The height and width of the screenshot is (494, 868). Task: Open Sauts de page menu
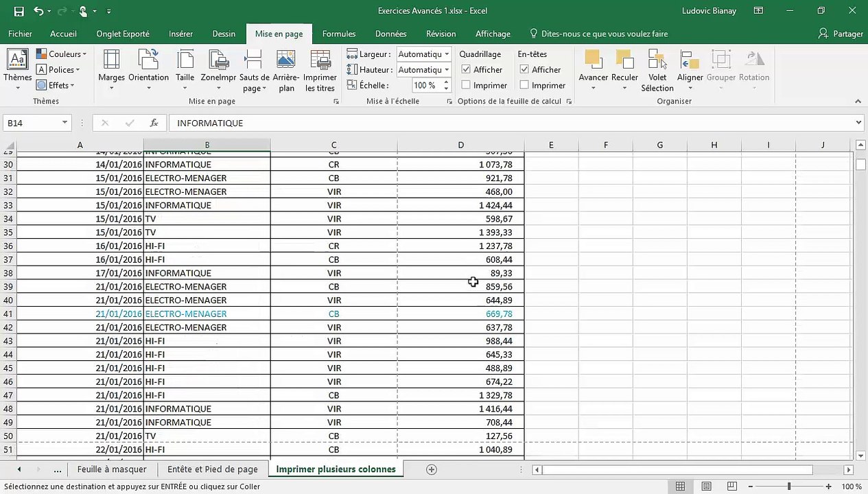[254, 71]
